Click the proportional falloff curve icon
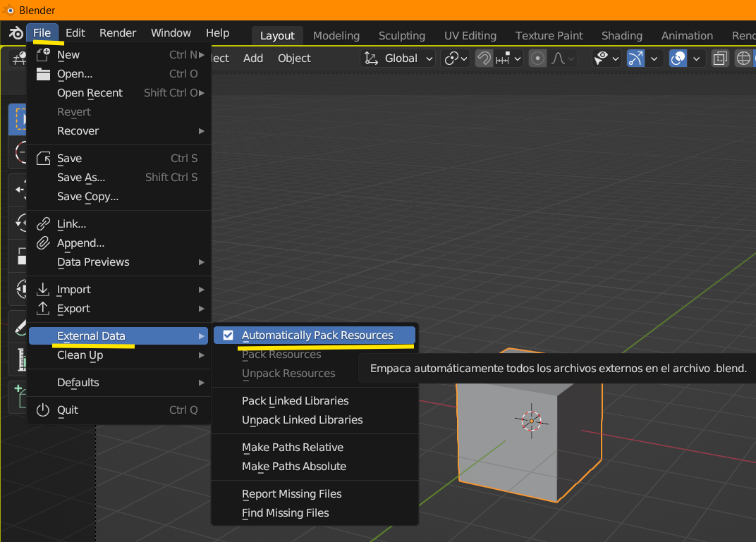Viewport: 756px width, 542px height. coord(559,58)
